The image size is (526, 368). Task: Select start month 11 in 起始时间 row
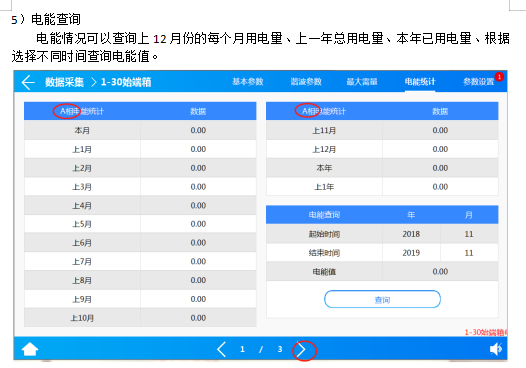(469, 234)
